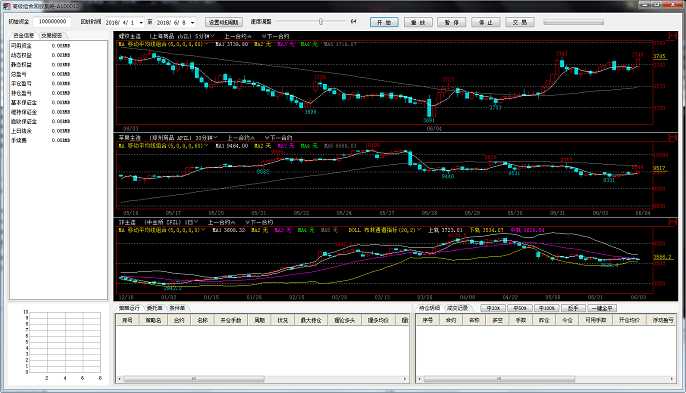Switch to the 成交记录 tab

click(x=457, y=308)
